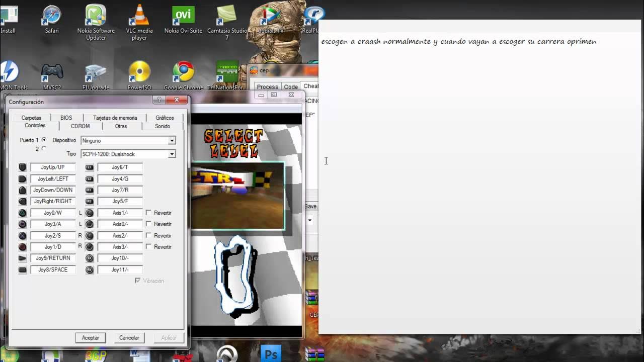644x362 pixels.
Task: Click the line starting "escogen a craash" in the text editor
Action: pos(459,42)
